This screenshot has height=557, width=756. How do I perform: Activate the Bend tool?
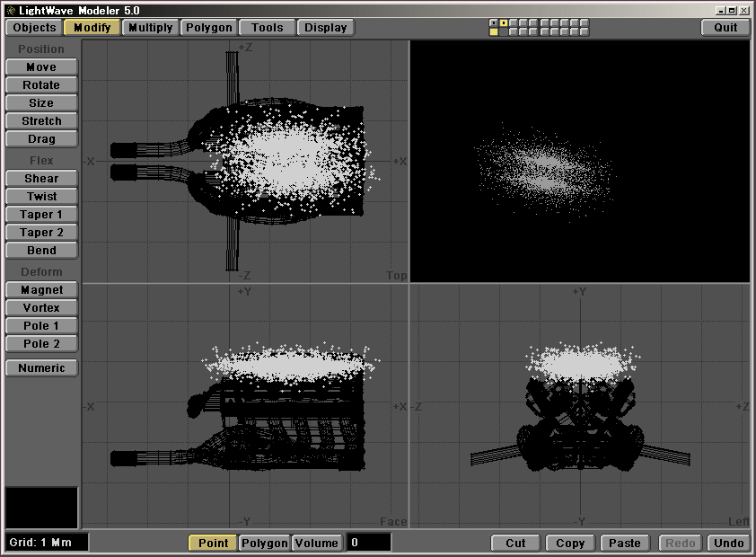(41, 251)
